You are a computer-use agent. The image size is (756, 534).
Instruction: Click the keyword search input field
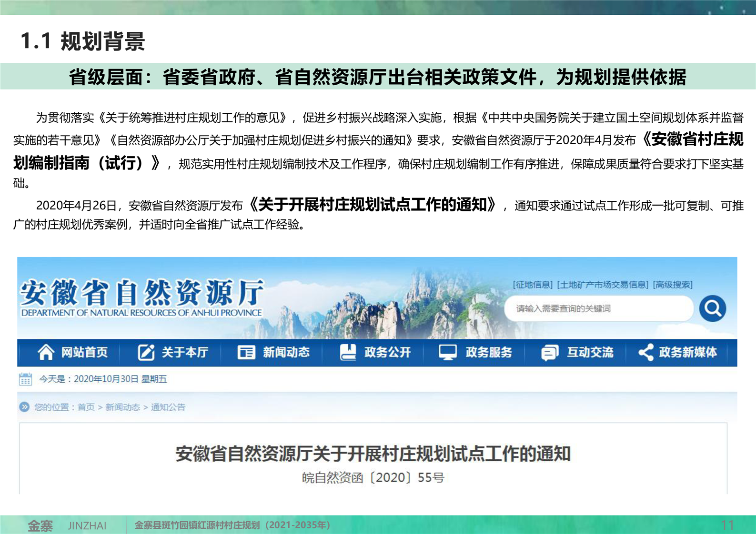click(598, 308)
